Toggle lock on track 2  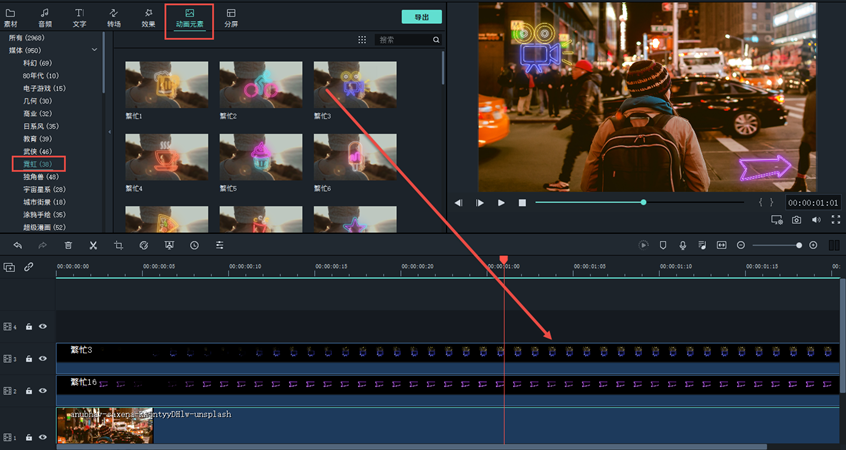29,390
